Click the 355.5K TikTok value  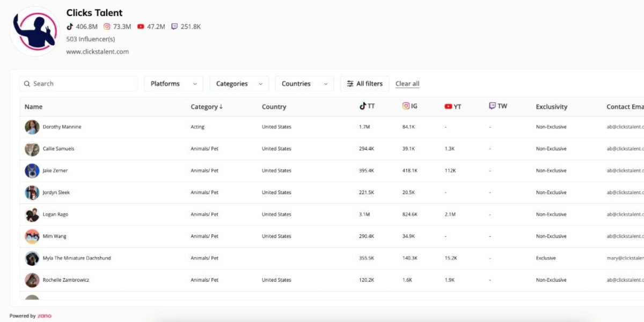pos(367,258)
